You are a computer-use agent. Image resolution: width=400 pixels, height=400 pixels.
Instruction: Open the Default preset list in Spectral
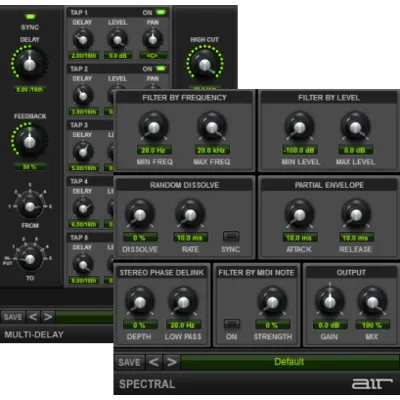[289, 362]
